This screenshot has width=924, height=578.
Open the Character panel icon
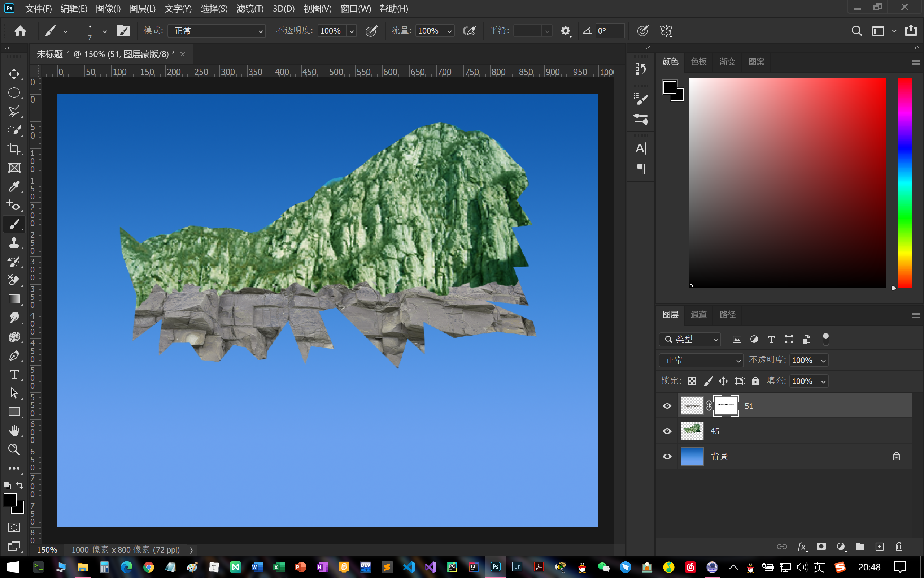point(640,148)
